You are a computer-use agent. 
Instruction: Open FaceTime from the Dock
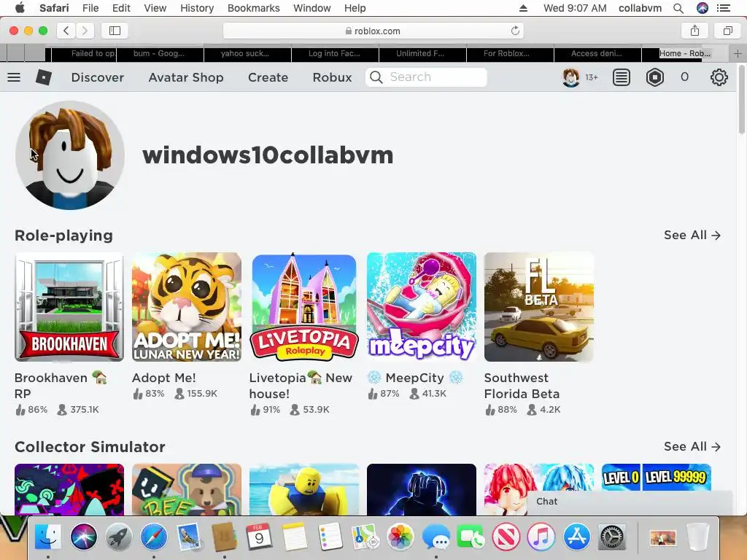[x=471, y=537]
